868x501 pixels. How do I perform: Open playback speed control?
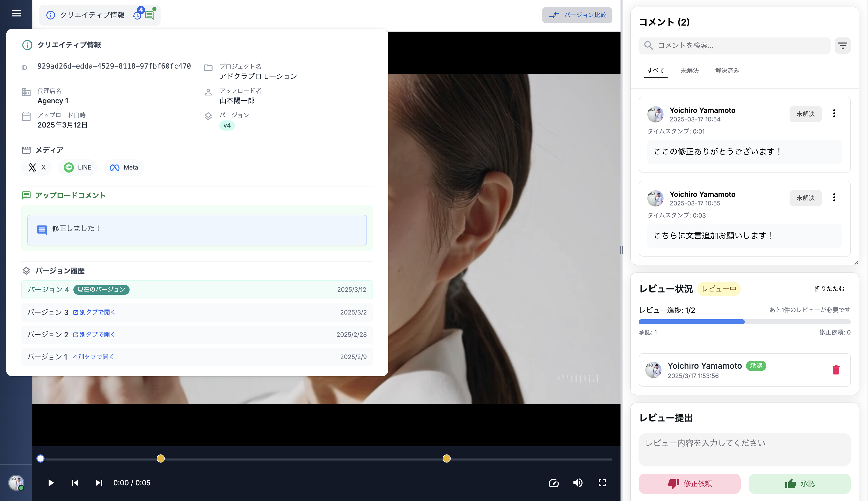click(553, 483)
